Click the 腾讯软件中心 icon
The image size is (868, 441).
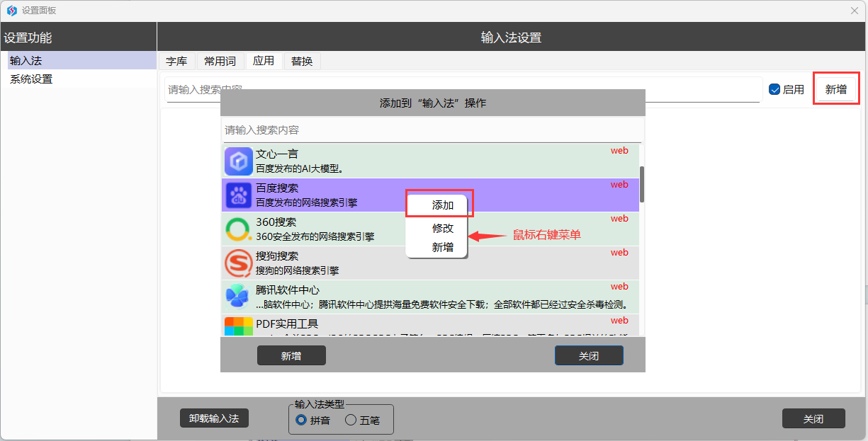(x=239, y=297)
